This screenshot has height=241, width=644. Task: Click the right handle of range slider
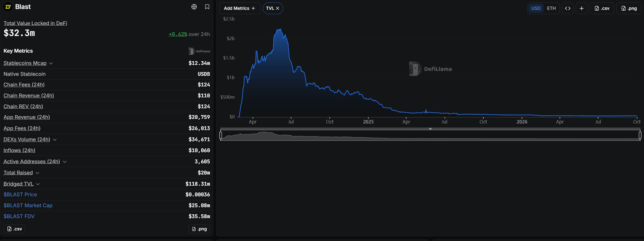point(640,135)
